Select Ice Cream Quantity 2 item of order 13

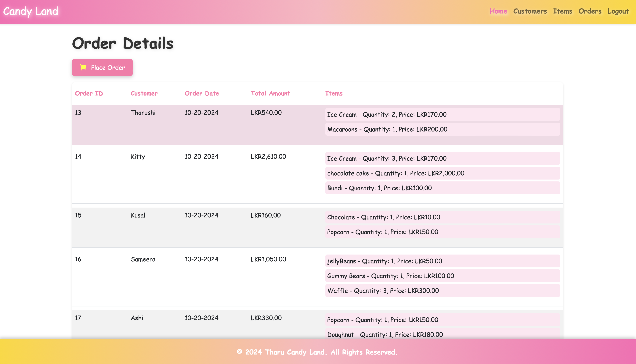click(x=443, y=114)
